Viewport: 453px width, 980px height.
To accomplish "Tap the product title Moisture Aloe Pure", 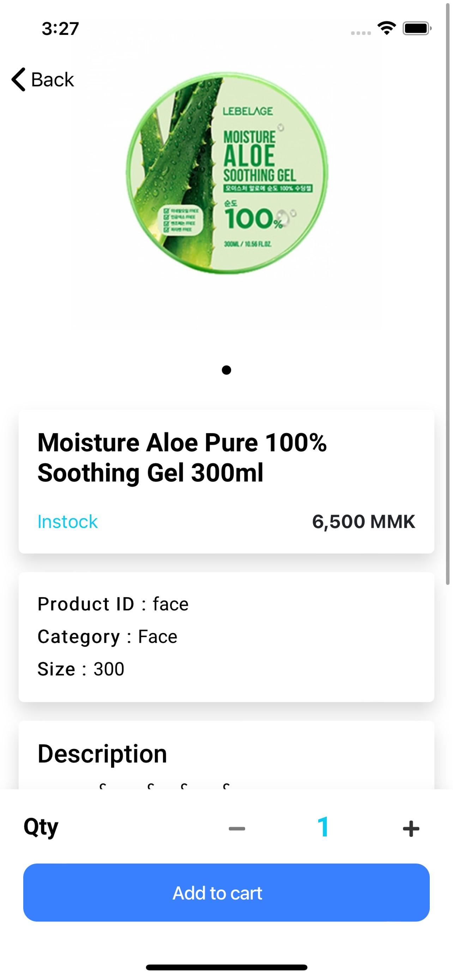I will pos(182,458).
